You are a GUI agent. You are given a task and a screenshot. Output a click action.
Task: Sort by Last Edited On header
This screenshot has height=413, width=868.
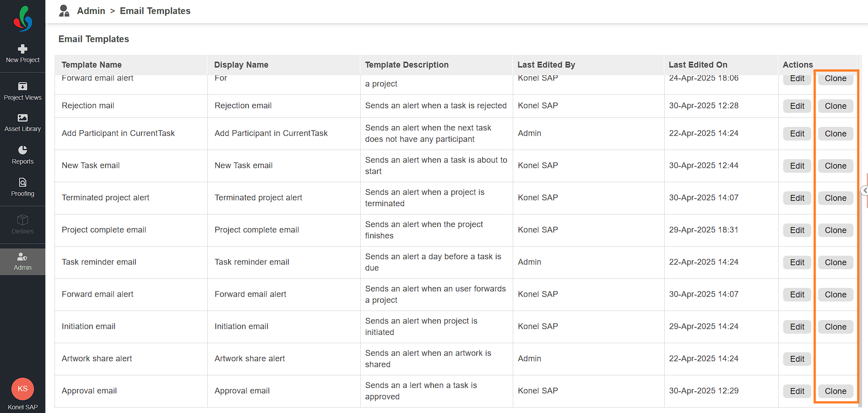pyautogui.click(x=698, y=65)
